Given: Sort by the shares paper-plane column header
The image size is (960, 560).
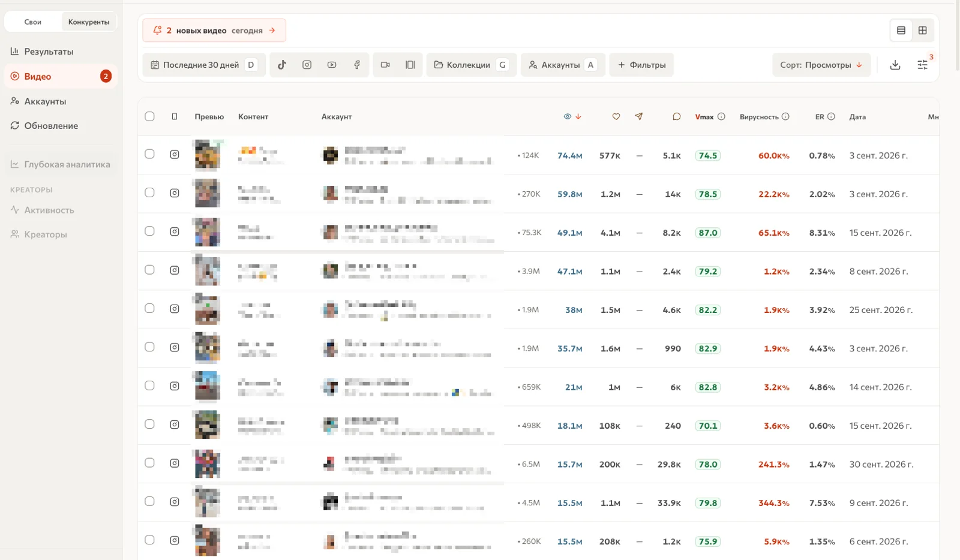Looking at the screenshot, I should (639, 117).
